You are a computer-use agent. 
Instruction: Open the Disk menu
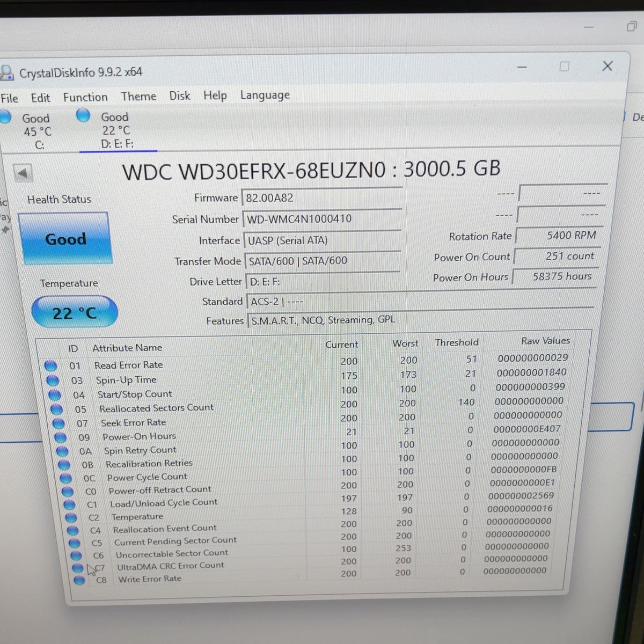point(180,96)
